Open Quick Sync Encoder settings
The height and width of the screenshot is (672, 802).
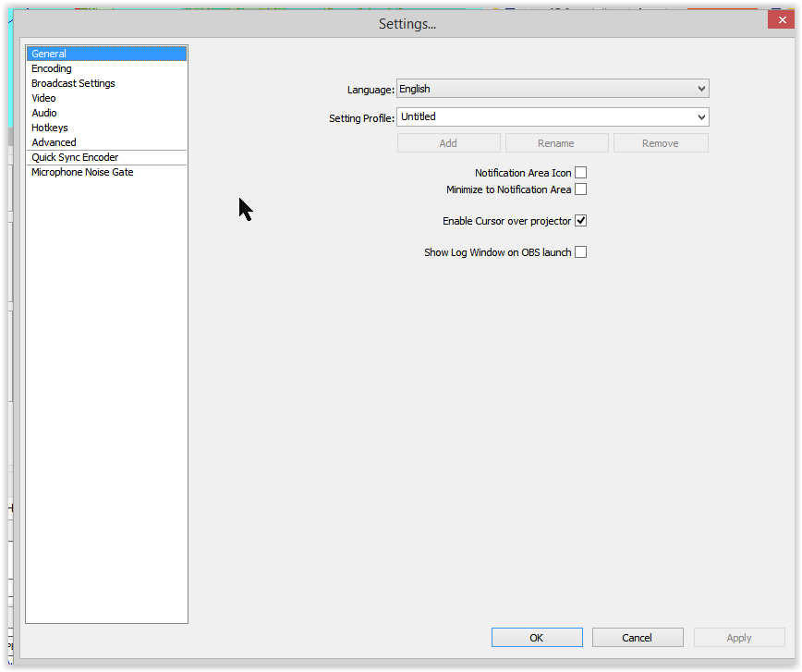[106, 158]
